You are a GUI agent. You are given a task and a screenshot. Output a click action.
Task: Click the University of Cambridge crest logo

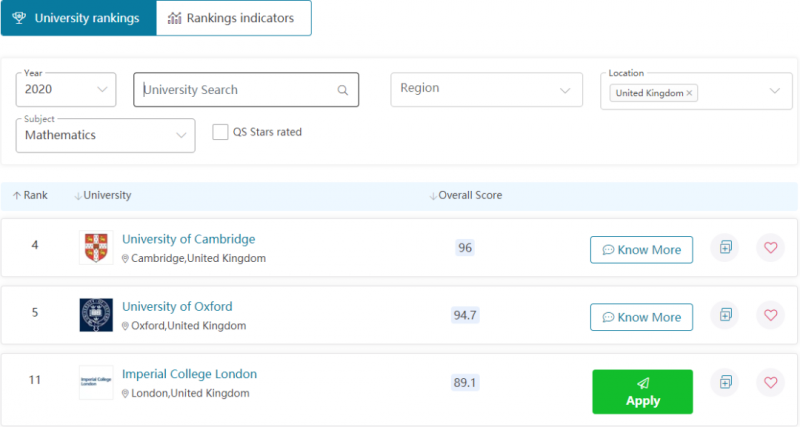point(96,247)
